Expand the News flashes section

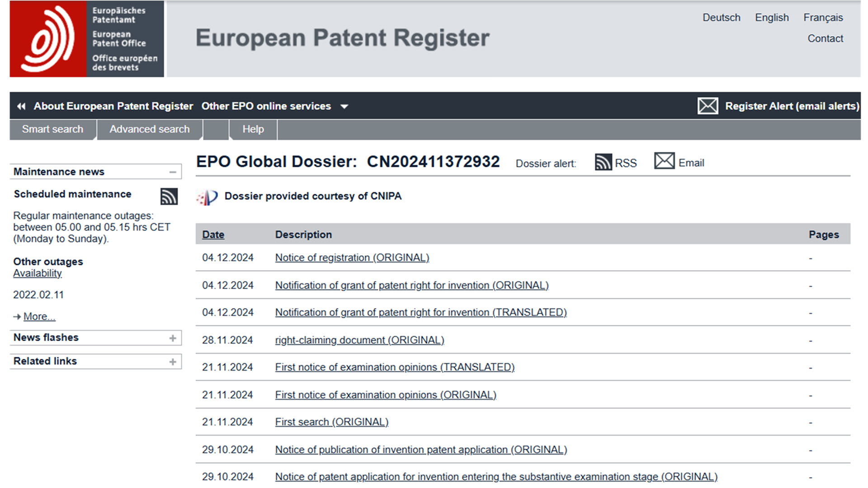pos(172,338)
